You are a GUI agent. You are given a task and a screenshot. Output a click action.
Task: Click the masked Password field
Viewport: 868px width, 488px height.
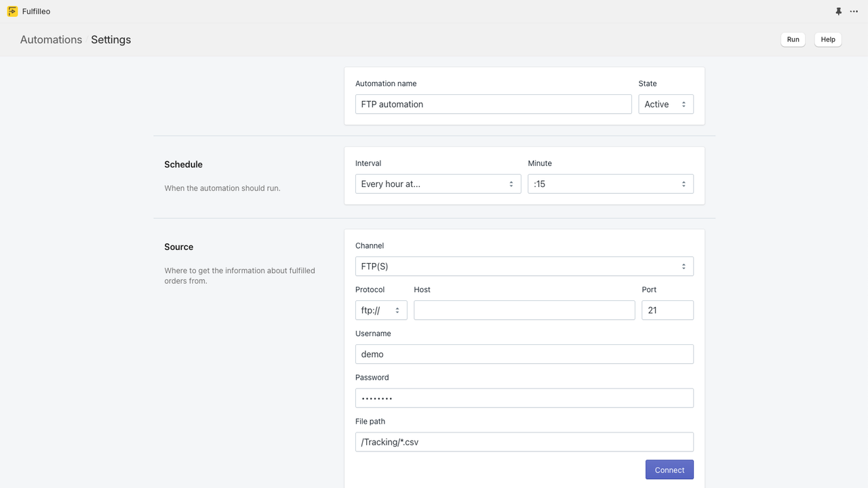(524, 398)
